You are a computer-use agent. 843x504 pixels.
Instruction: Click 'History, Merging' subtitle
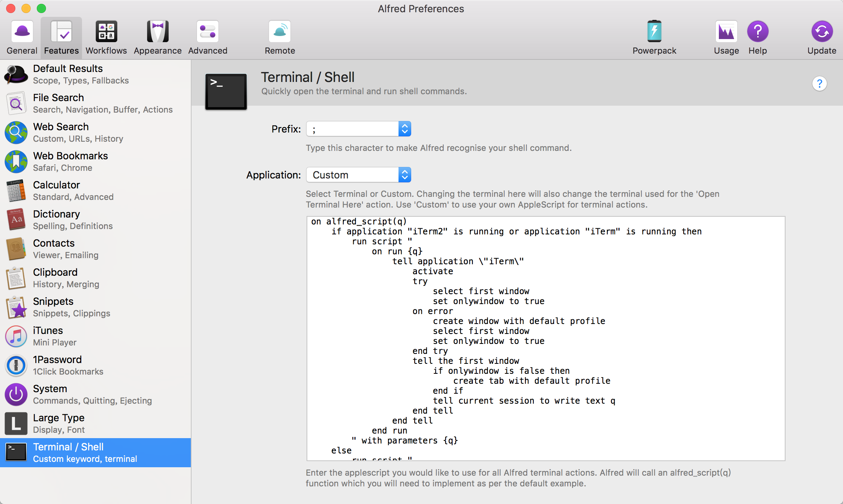66,285
